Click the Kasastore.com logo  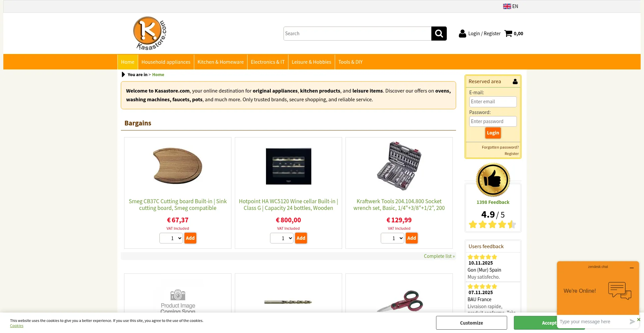click(x=150, y=34)
